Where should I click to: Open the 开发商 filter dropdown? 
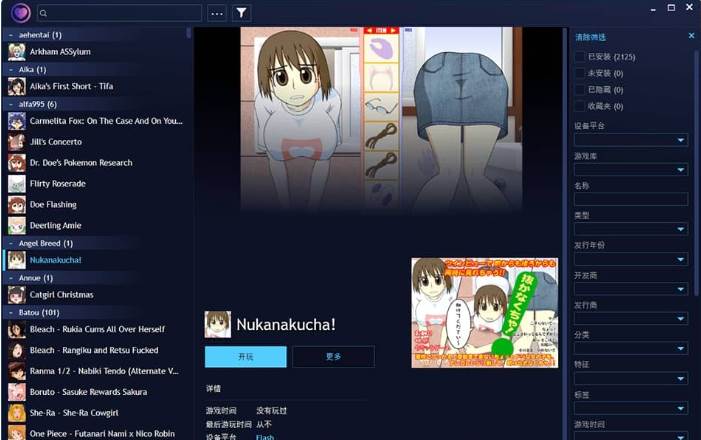631,289
